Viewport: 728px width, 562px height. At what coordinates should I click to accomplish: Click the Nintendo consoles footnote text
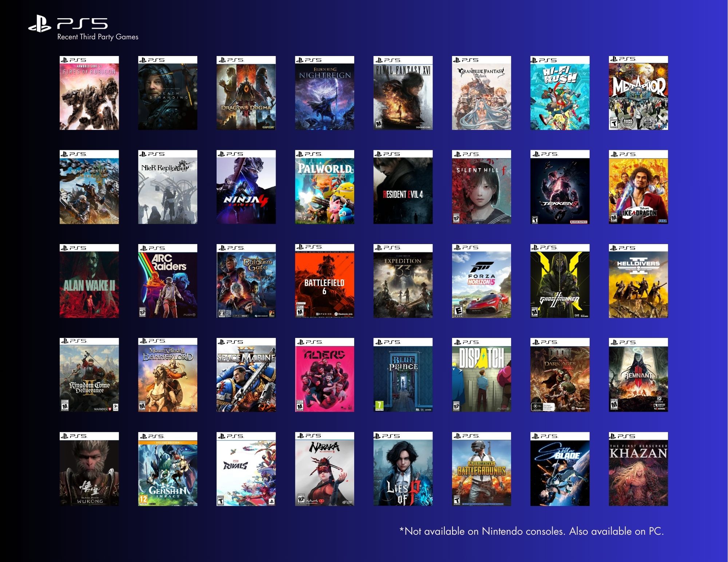tap(531, 531)
